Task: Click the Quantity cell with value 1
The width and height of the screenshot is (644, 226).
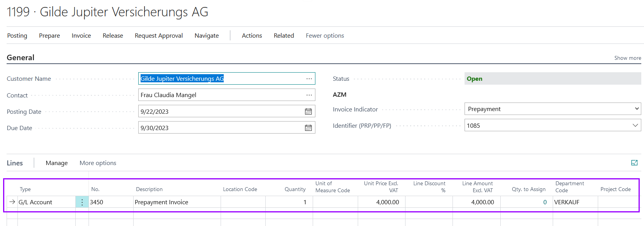Action: (289, 202)
